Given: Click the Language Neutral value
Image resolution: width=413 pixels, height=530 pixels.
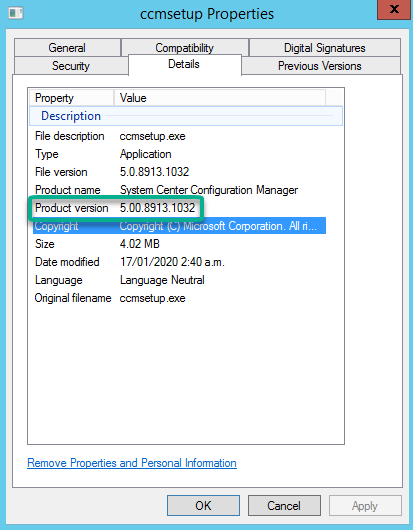Looking at the screenshot, I should pyautogui.click(x=162, y=280).
